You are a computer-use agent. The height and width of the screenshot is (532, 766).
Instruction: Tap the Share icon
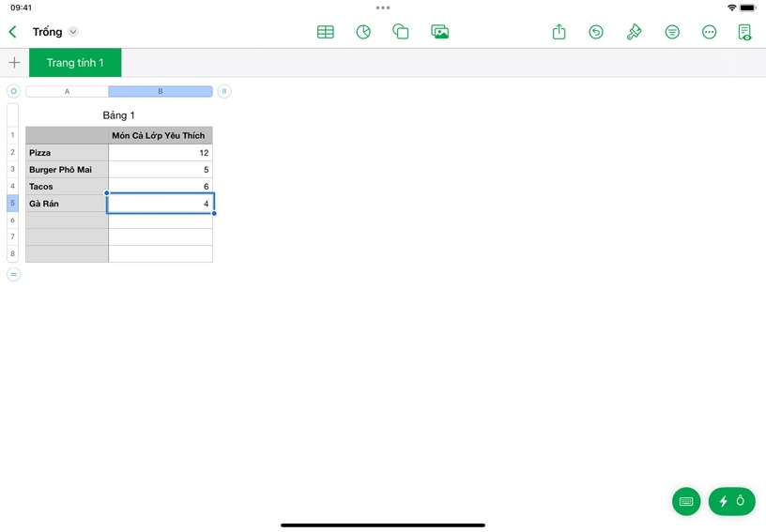[559, 32]
